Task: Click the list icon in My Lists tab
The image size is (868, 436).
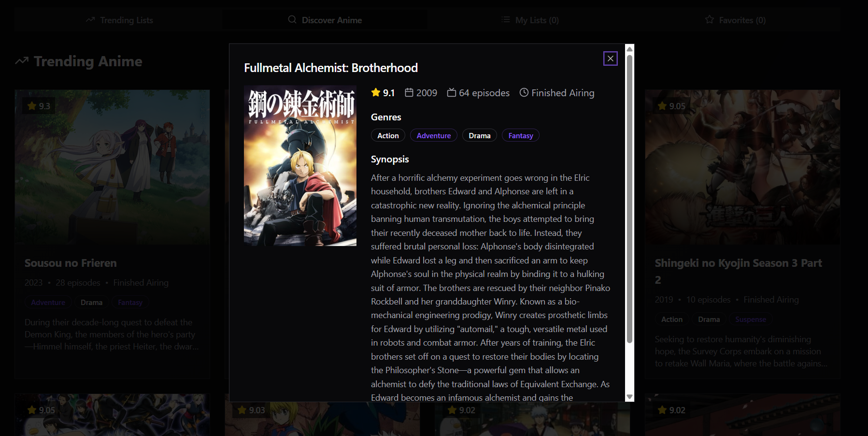Action: pos(506,19)
